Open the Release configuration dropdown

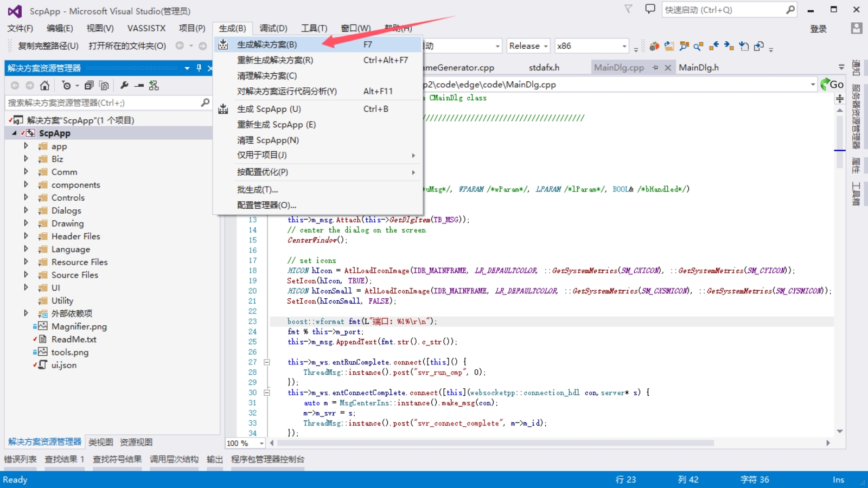(528, 46)
